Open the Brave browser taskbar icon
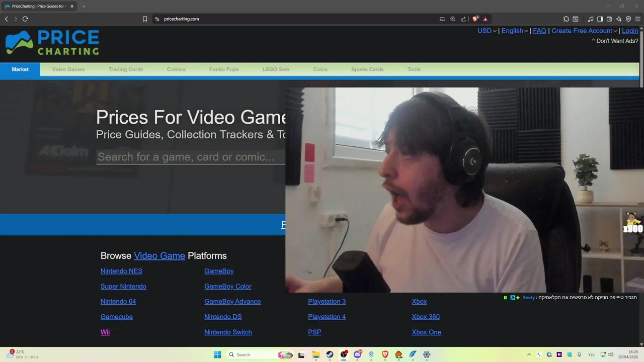 click(385, 354)
